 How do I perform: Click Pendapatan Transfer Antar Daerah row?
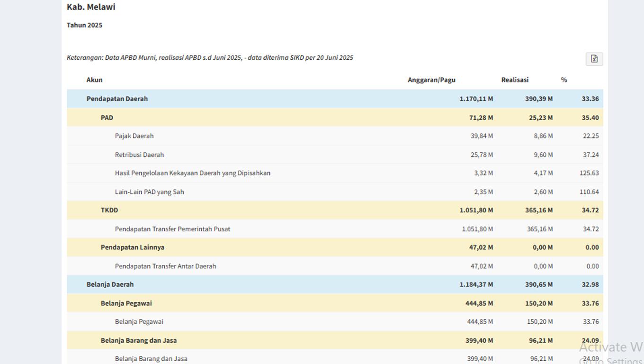coord(165,266)
